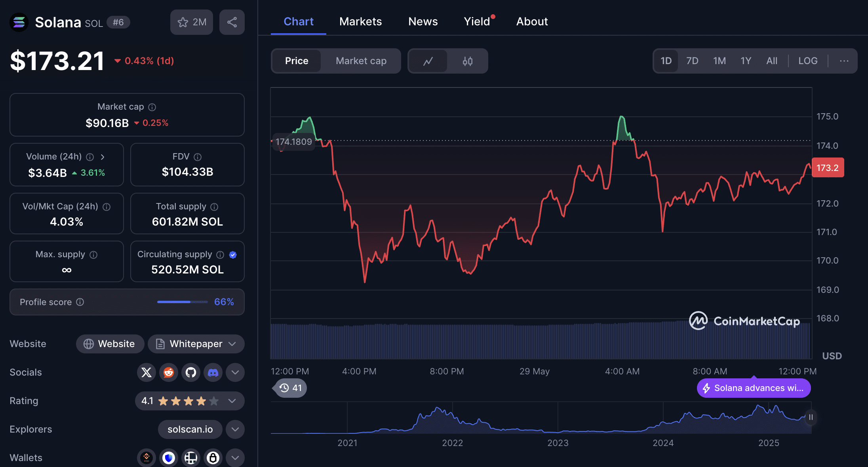The image size is (868, 467).
Task: Switch chart data to Market cap
Action: click(361, 61)
